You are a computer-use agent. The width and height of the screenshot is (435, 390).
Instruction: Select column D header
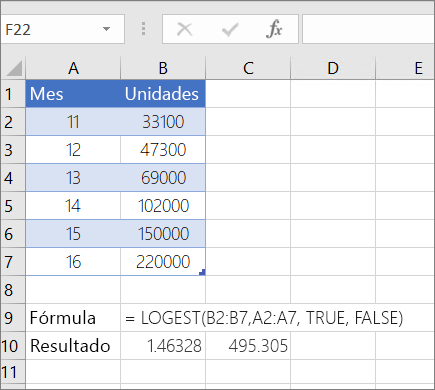(333, 68)
